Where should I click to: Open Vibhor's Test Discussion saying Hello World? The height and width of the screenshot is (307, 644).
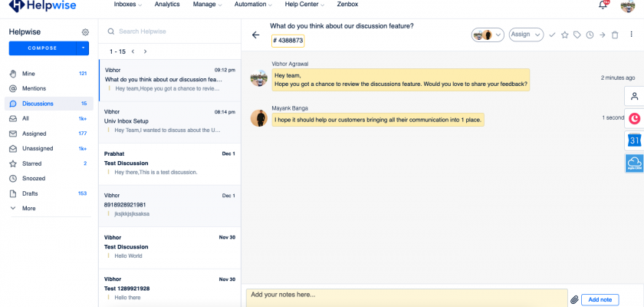pyautogui.click(x=169, y=248)
